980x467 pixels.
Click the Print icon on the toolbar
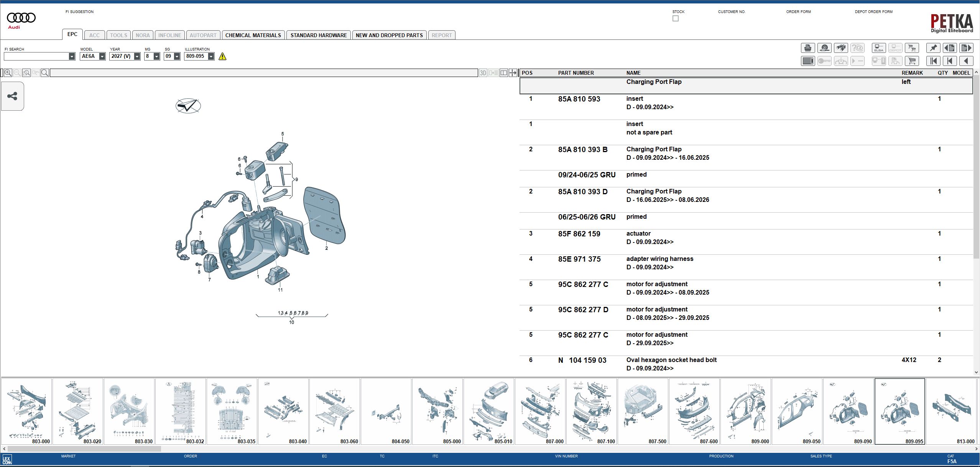point(807,48)
